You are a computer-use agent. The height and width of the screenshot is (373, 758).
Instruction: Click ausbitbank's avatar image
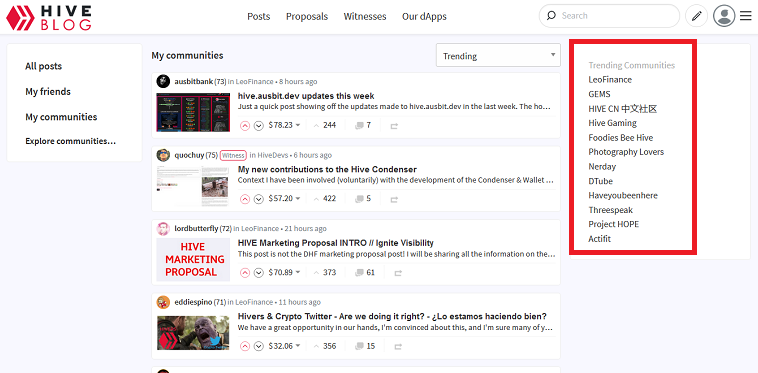click(x=163, y=81)
